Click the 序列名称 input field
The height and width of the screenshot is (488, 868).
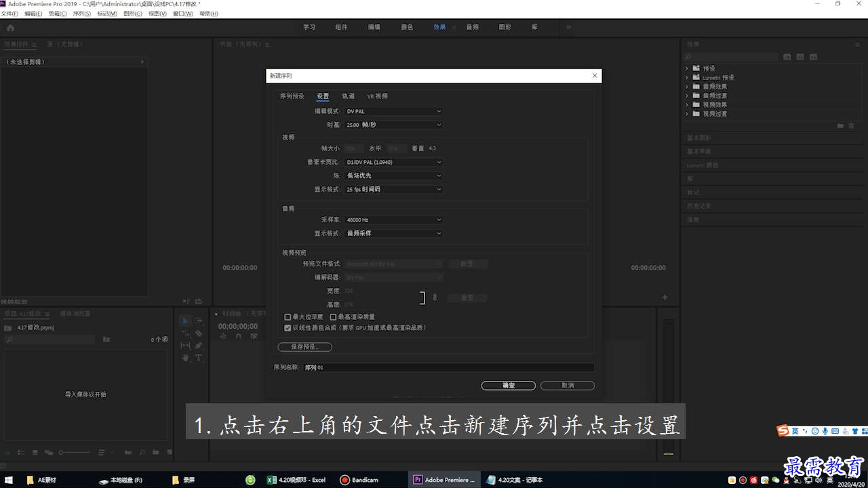click(x=448, y=367)
